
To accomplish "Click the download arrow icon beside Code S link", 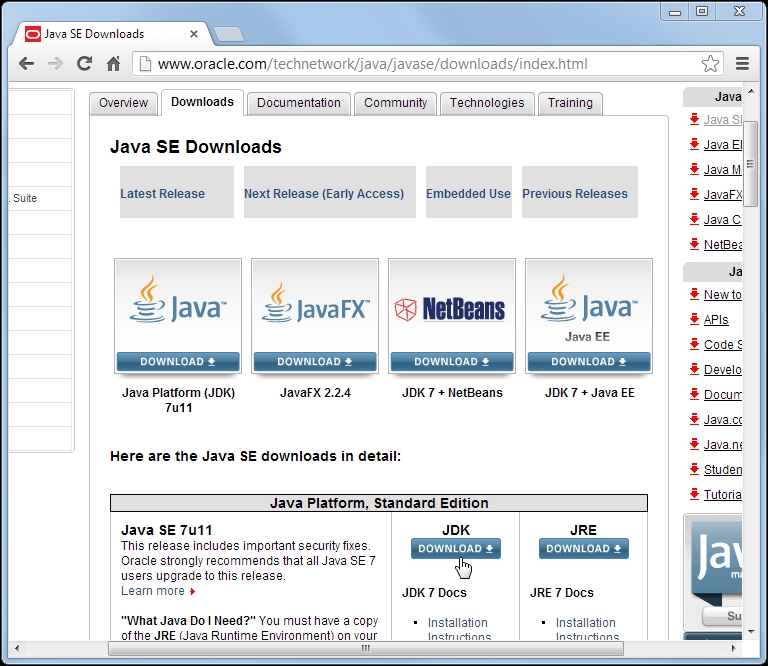I will [694, 344].
